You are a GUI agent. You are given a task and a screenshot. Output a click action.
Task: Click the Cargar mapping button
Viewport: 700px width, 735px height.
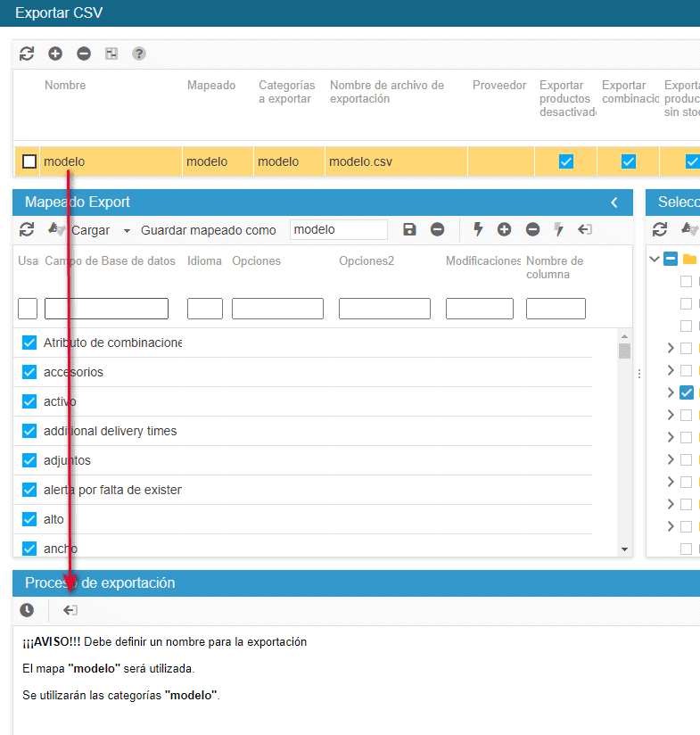[x=90, y=229]
